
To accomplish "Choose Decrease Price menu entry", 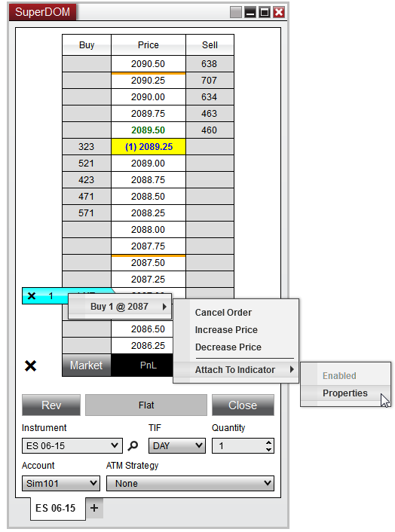I will [228, 347].
